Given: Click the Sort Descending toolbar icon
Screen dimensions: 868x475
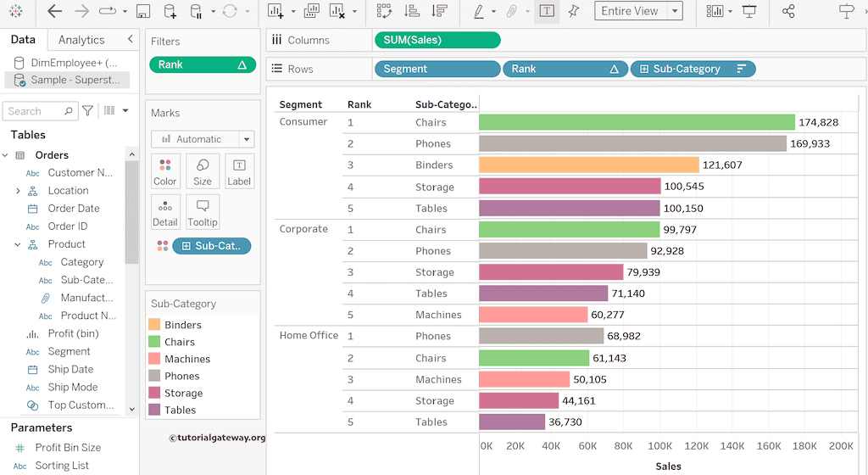Looking at the screenshot, I should coord(438,11).
